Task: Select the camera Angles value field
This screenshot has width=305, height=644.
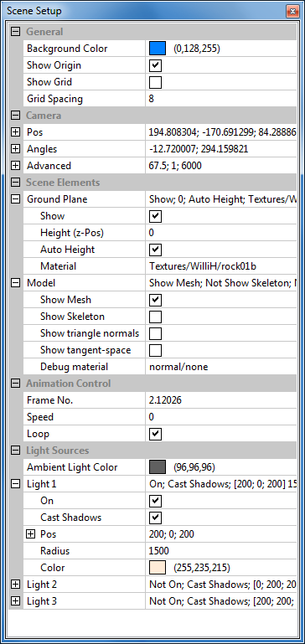Action: point(220,149)
